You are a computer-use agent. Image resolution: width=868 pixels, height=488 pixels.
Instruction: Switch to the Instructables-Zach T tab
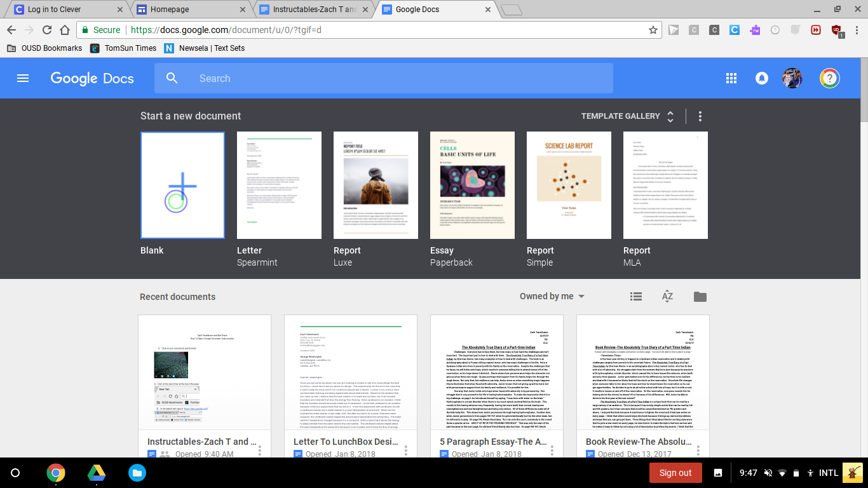pyautogui.click(x=314, y=10)
